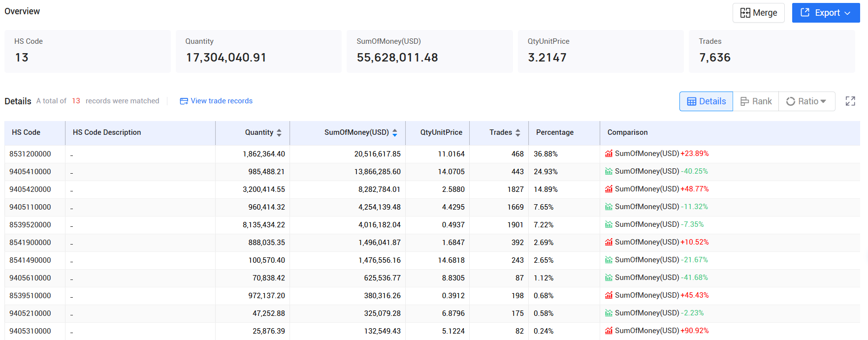Open the Export dropdown
This screenshot has width=868, height=340.
pos(826,13)
